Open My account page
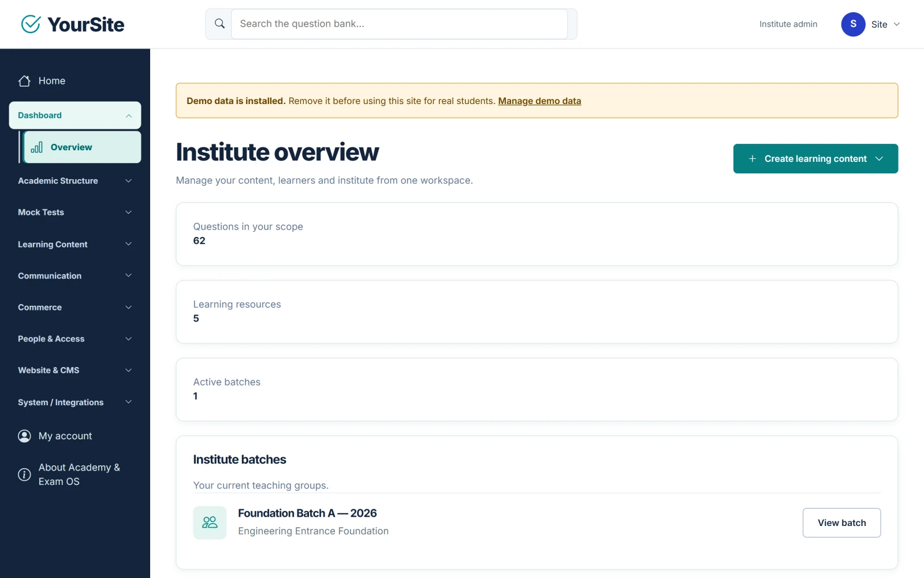Viewport: 924px width, 578px height. coord(75,436)
